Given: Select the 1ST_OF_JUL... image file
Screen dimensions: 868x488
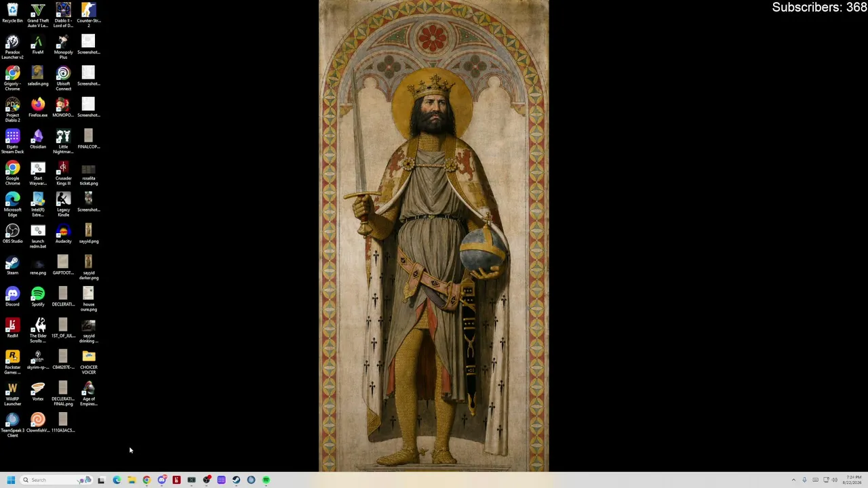Looking at the screenshot, I should 63,328.
